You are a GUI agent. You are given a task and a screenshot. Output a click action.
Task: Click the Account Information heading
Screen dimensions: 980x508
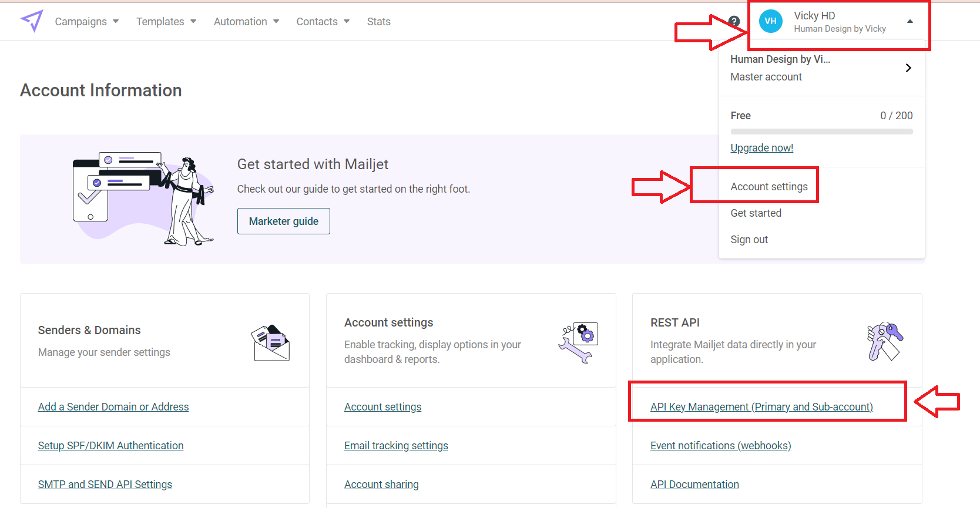tap(101, 90)
